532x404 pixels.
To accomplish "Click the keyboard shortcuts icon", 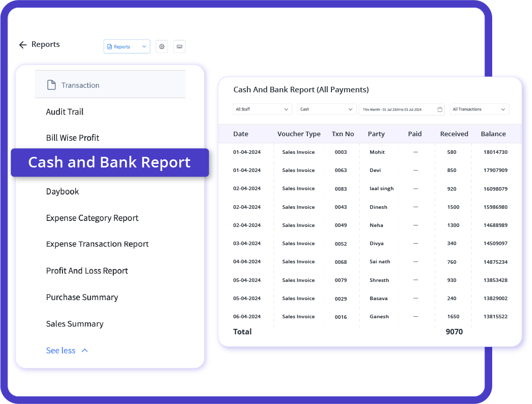I will (x=179, y=46).
